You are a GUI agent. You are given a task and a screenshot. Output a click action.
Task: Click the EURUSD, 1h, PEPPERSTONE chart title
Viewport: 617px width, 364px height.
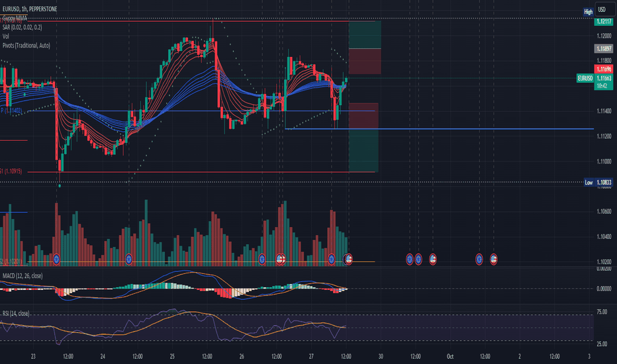(30, 9)
